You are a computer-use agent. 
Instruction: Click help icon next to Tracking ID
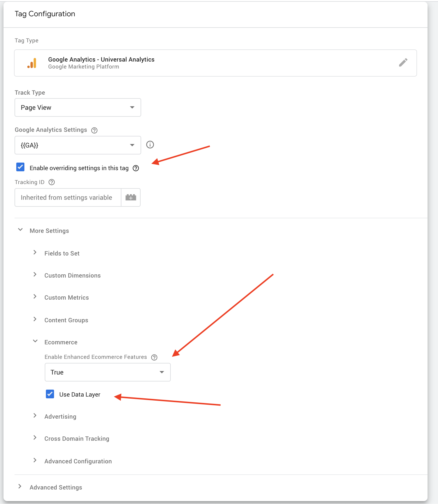click(x=52, y=182)
